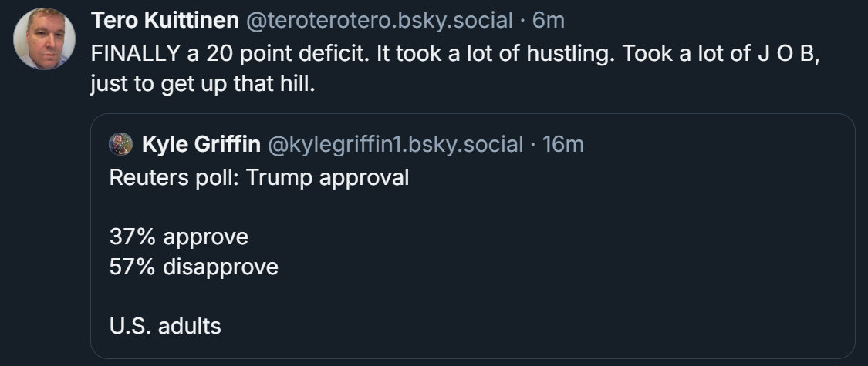Click the "U.S. adults" line
This screenshot has width=868, height=366.
[165, 325]
